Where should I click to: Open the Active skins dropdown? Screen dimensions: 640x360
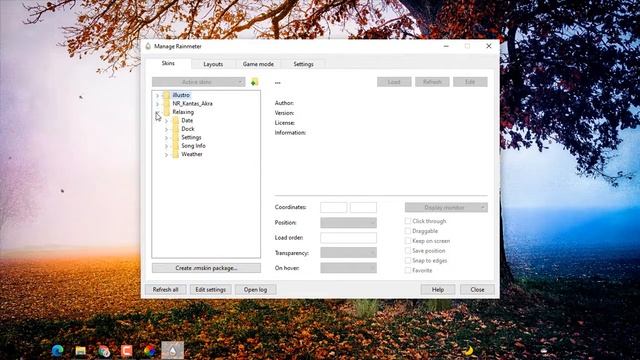[x=198, y=82]
